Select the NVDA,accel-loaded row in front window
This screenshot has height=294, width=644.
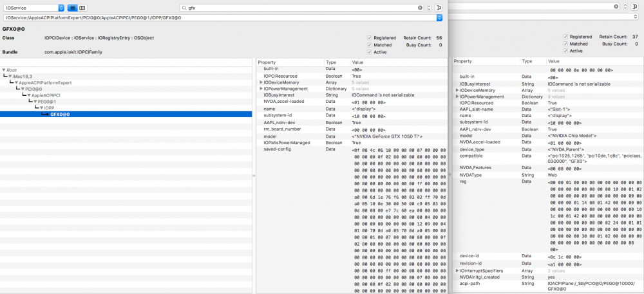click(x=352, y=102)
